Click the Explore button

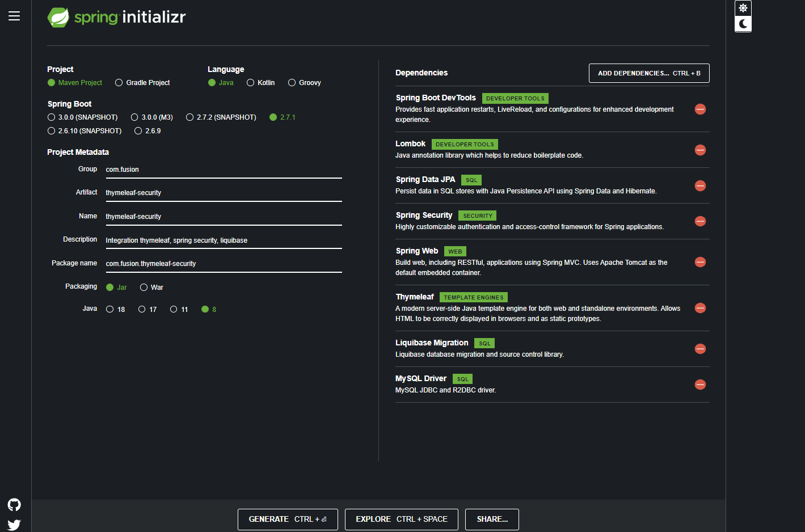click(x=402, y=520)
